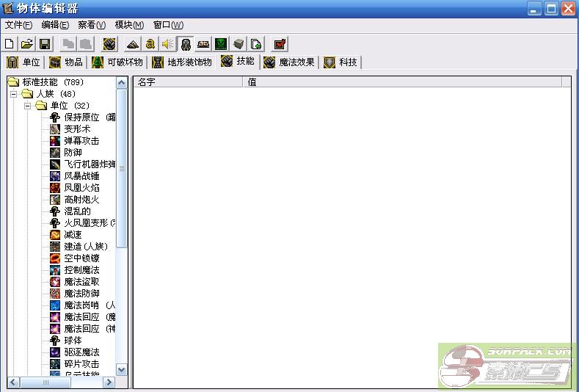Collapse the 单位 (32) folder node
The height and width of the screenshot is (392, 579).
pyautogui.click(x=28, y=106)
